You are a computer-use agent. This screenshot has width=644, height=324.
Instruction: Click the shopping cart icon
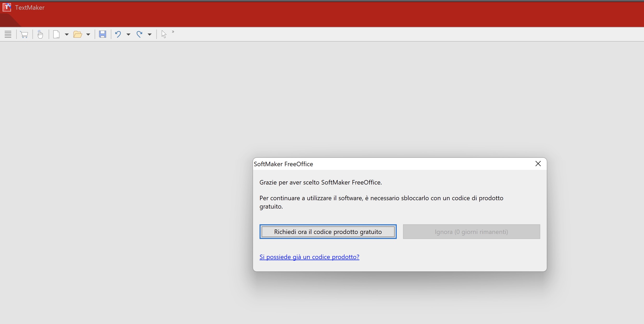click(24, 35)
